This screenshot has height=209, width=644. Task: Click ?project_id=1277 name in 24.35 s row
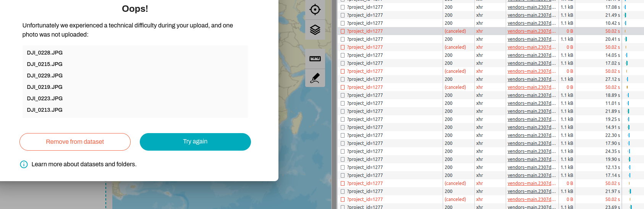point(365,151)
